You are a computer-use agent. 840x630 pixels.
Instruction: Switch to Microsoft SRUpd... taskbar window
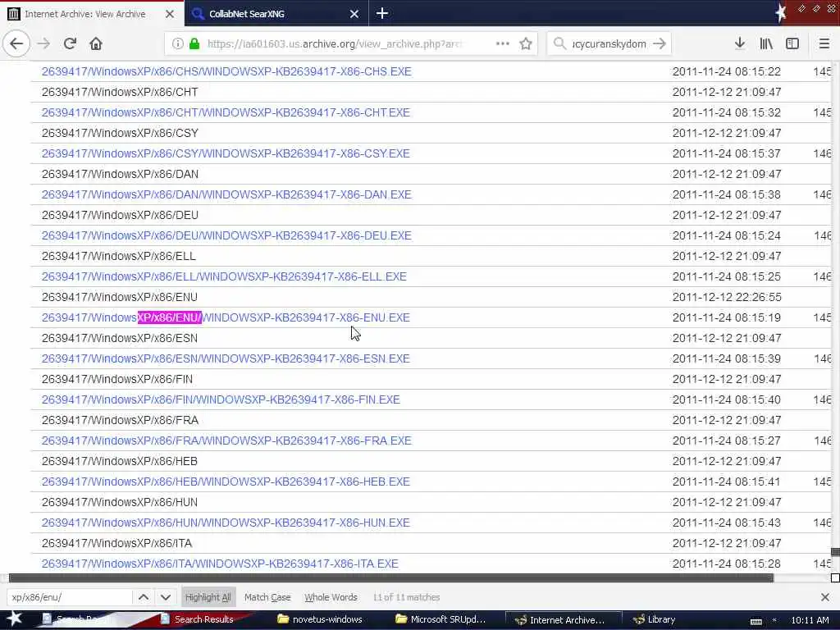[x=441, y=619]
